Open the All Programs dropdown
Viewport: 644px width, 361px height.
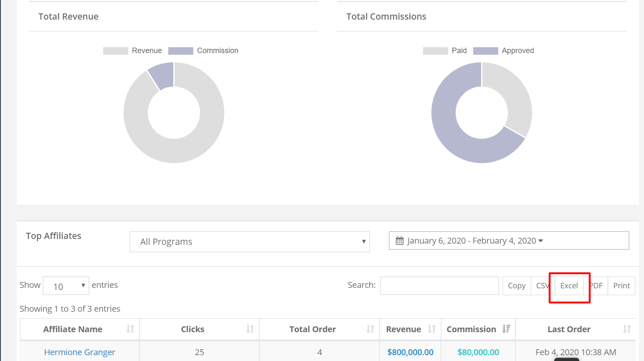(x=250, y=242)
